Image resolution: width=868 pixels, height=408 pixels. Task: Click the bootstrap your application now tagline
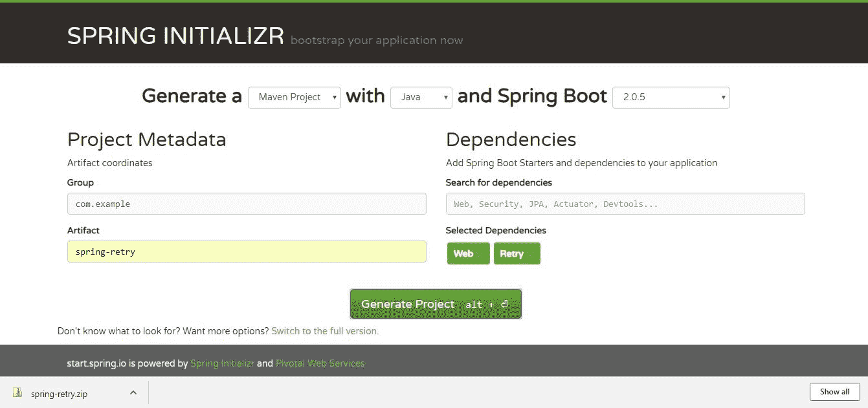click(377, 40)
